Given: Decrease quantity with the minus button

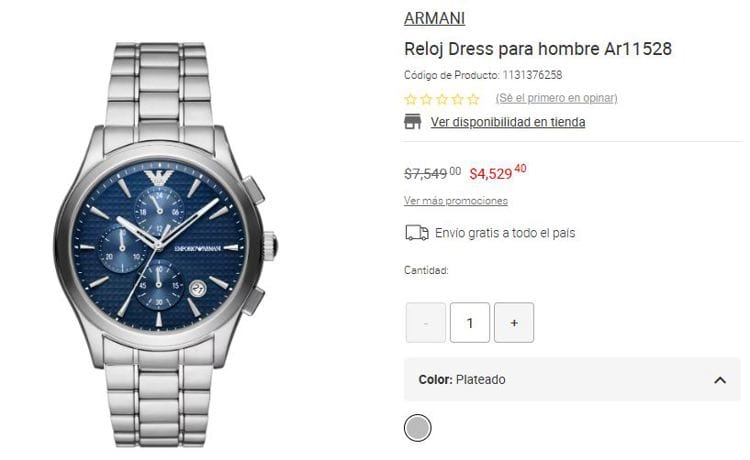Looking at the screenshot, I should (425, 323).
